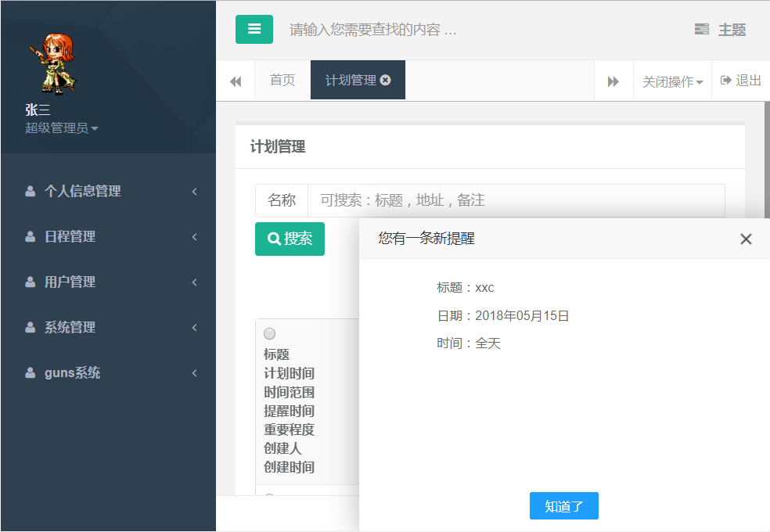Open the guns系统 menu
The image size is (770, 532).
pos(109,373)
